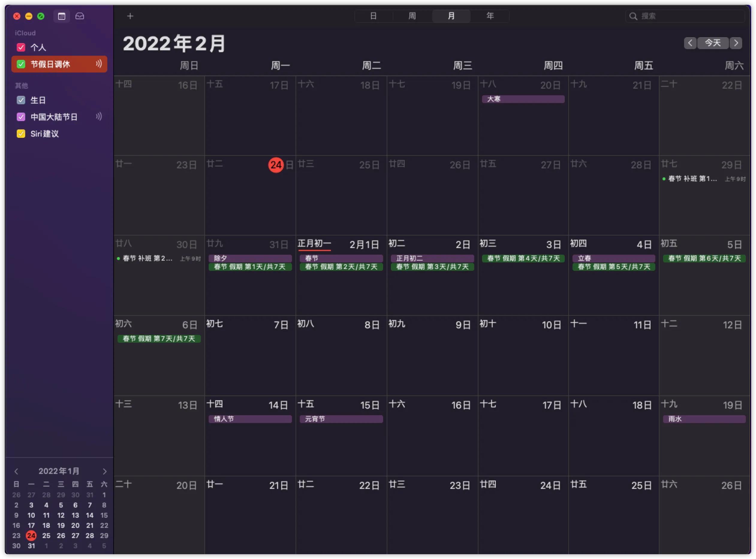The width and height of the screenshot is (756, 559).
Task: Toggle the 中国大陆节日 calendar checkbox
Action: (x=21, y=117)
